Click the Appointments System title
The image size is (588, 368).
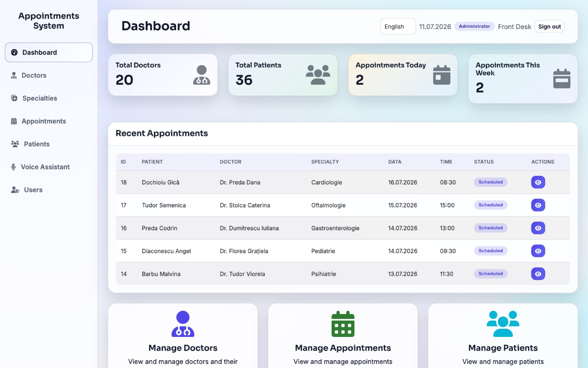[49, 21]
